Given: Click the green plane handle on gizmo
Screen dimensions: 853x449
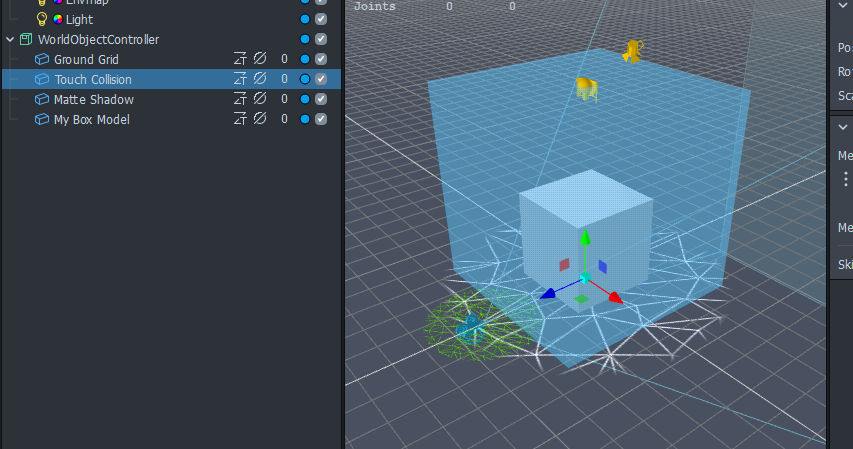Looking at the screenshot, I should tap(581, 298).
